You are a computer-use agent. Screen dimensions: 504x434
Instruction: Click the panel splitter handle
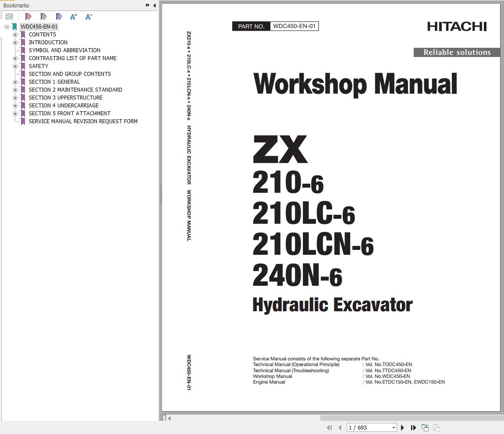click(x=161, y=194)
